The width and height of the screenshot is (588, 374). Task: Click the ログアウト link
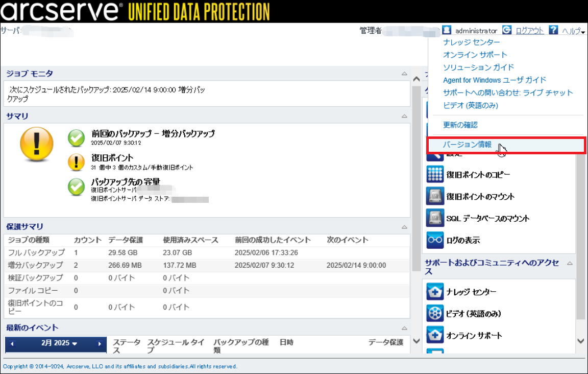529,31
